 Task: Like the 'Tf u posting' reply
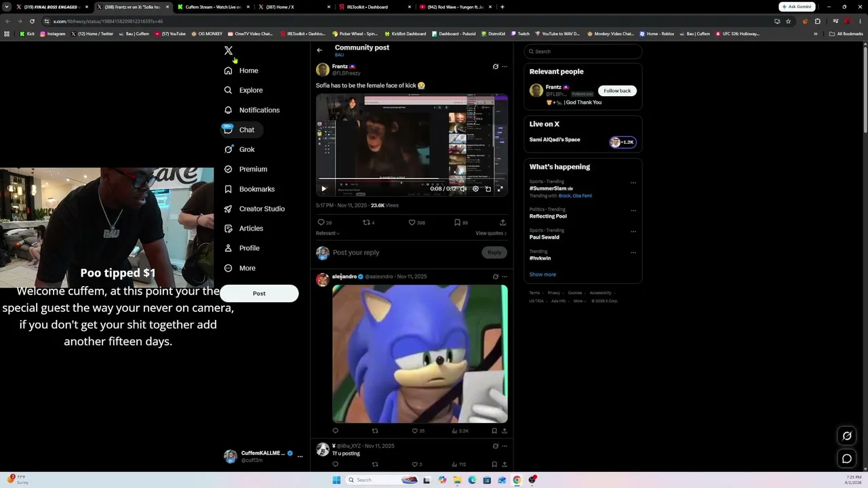pos(415,464)
